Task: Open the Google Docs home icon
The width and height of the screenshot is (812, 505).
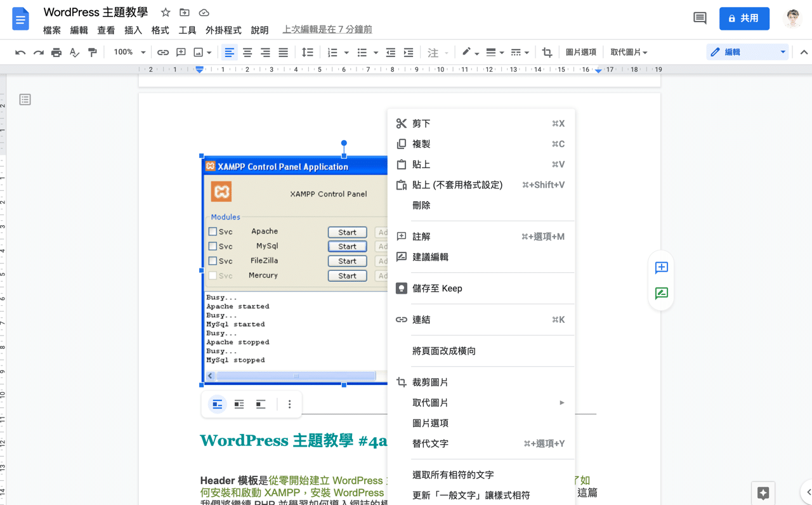Action: point(20,19)
